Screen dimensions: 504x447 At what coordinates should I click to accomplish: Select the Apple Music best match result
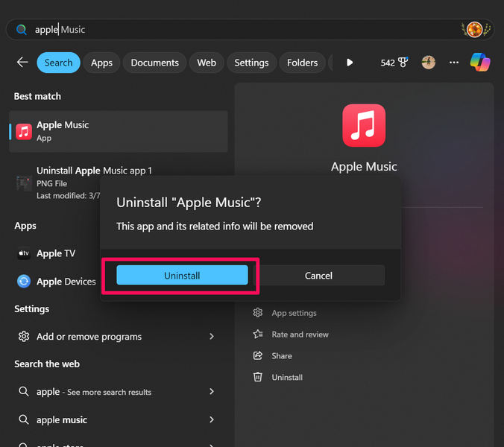click(119, 132)
